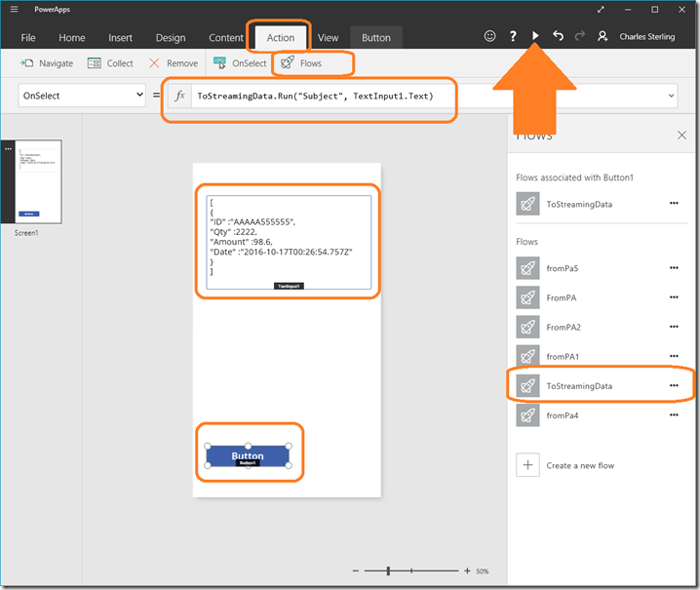Expand the formula bar chevron

[673, 96]
